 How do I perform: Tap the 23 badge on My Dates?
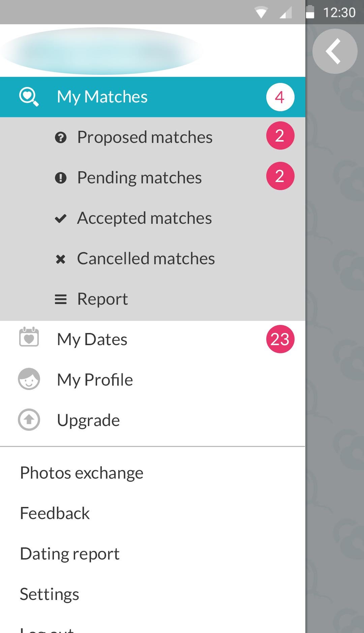pyautogui.click(x=280, y=339)
